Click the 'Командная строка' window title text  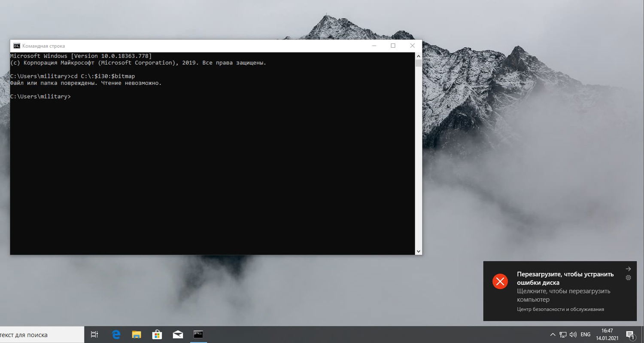pyautogui.click(x=44, y=46)
